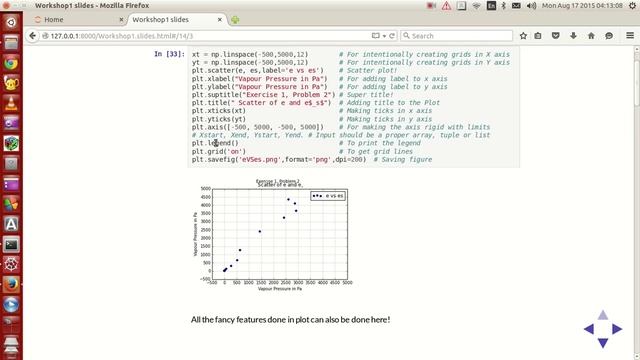
Task: Click the 'plt.xticks(xt)' code line
Action: tap(219, 111)
